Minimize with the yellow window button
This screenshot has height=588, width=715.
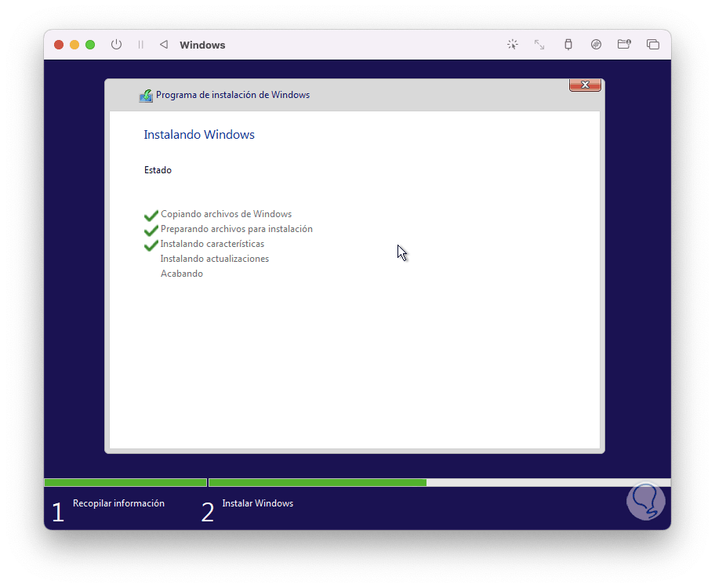click(x=74, y=45)
